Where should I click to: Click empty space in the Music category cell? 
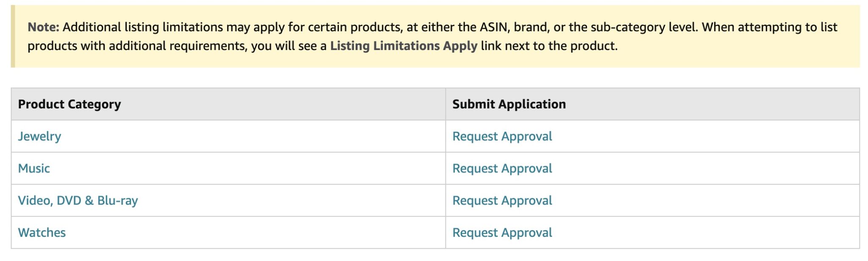coord(246,169)
